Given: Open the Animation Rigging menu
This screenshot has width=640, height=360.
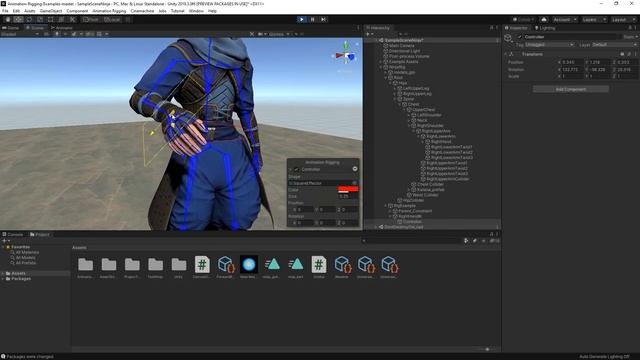Looking at the screenshot, I should tap(109, 11).
